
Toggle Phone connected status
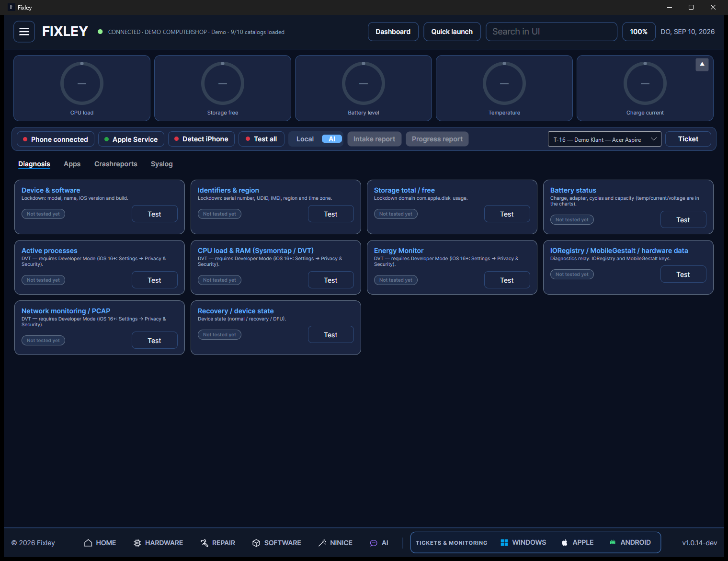56,139
